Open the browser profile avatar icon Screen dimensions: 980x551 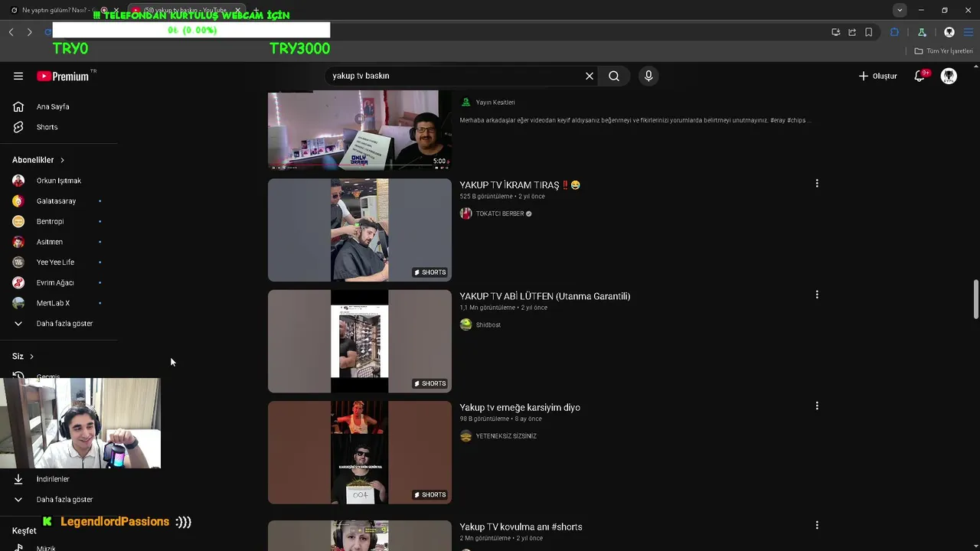point(949,32)
